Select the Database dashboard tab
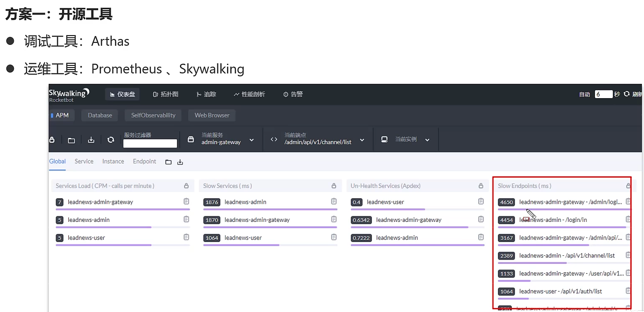The height and width of the screenshot is (312, 644). point(100,115)
